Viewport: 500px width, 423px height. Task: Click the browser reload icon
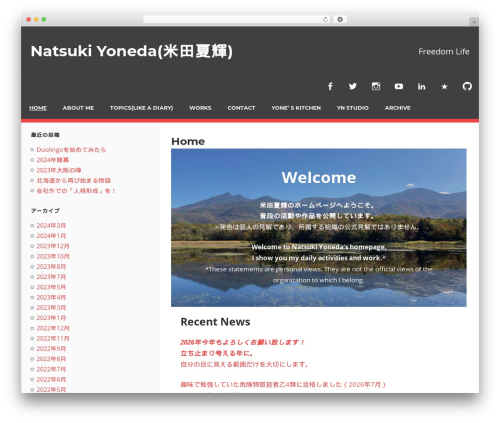tap(325, 19)
